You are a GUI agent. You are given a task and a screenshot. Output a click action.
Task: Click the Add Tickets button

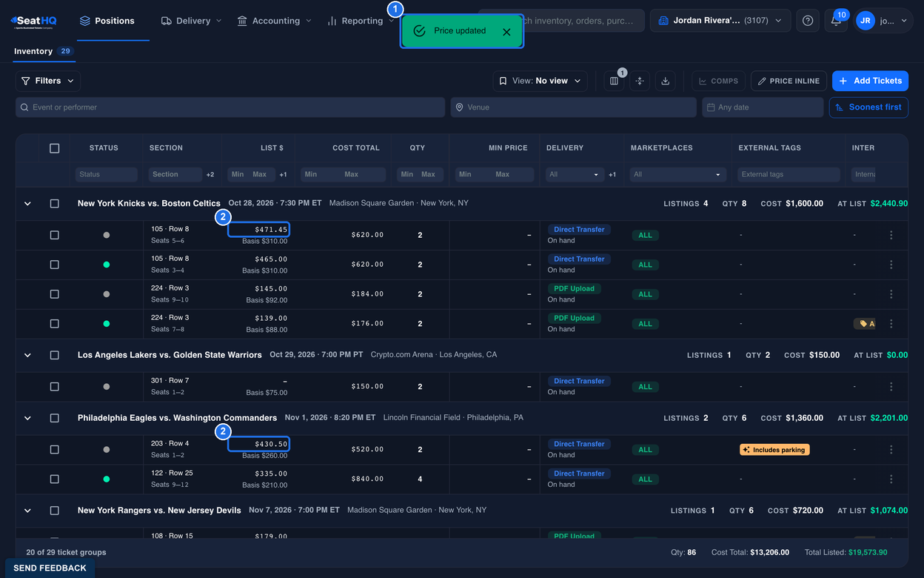pos(870,81)
